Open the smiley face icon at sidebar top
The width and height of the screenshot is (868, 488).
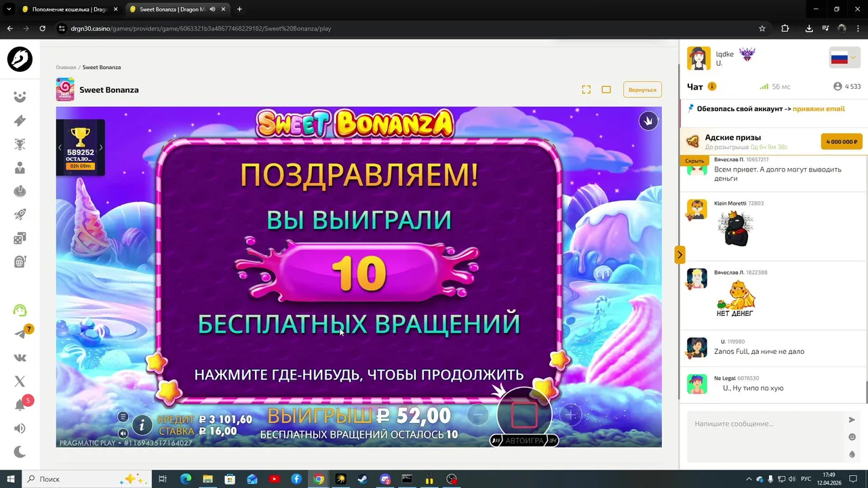coord(20,97)
